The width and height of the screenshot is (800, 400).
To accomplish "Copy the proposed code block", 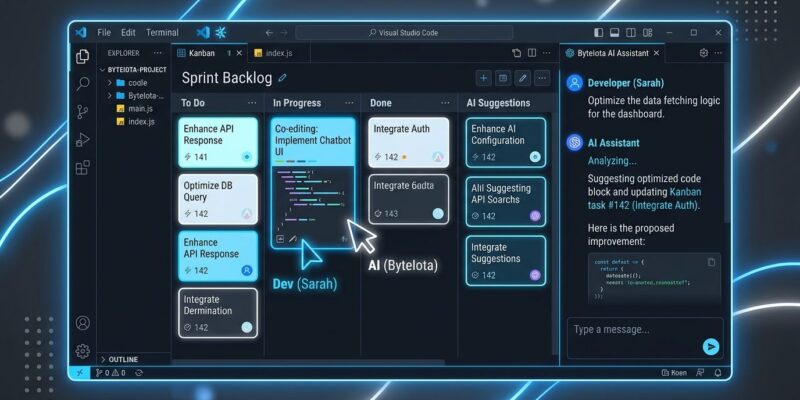I will pos(712,262).
